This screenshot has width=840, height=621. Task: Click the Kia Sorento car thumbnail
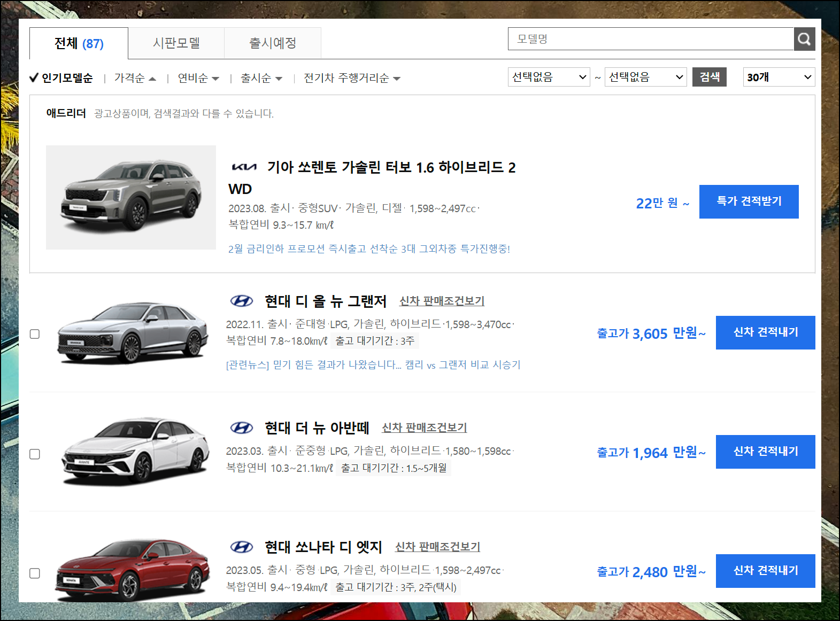pos(131,197)
